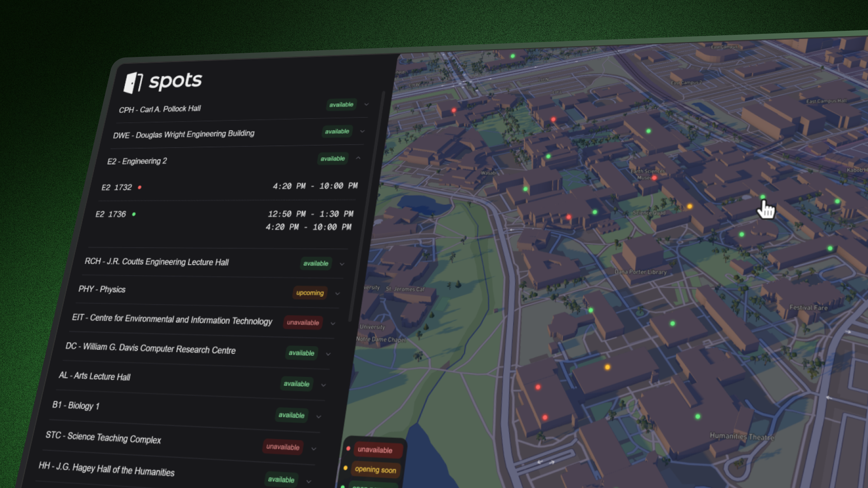
Task: Click the Humanities Theatre label on map
Action: click(x=741, y=436)
